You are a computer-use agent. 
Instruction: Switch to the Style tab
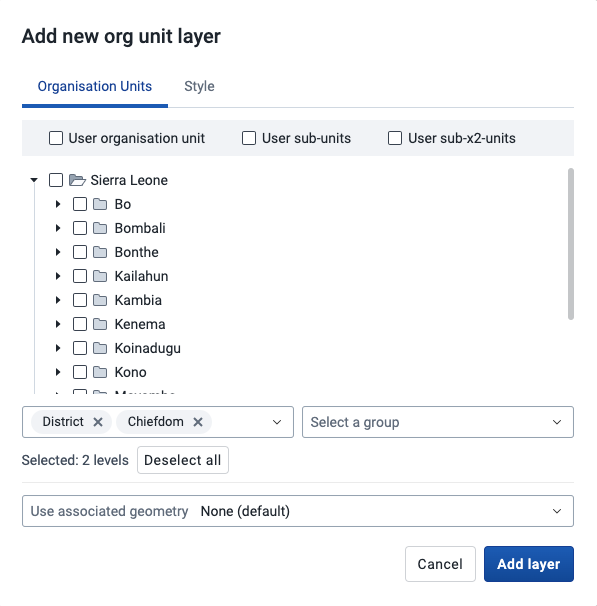click(199, 86)
